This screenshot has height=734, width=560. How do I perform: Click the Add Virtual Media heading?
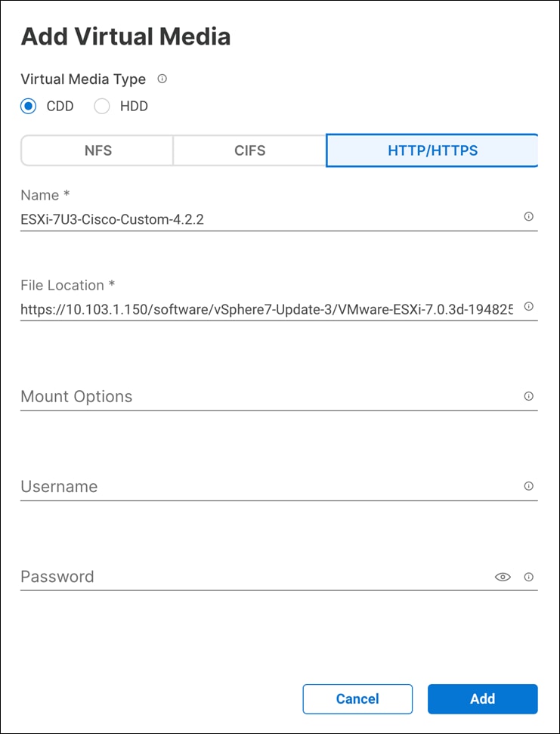(125, 36)
